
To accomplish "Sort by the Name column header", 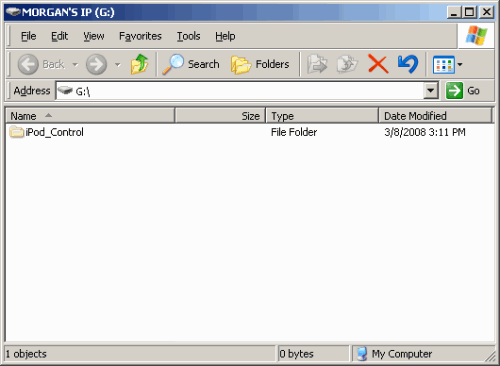I will 90,116.
